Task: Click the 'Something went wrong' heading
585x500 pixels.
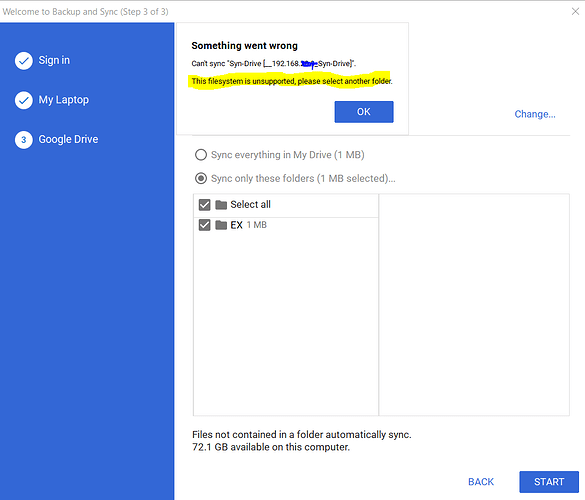Action: 244,46
